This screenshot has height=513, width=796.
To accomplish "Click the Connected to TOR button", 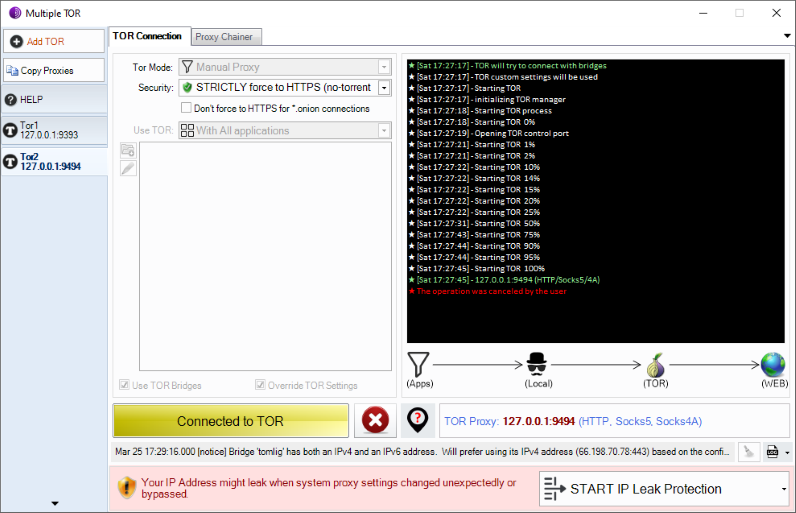I will click(230, 421).
